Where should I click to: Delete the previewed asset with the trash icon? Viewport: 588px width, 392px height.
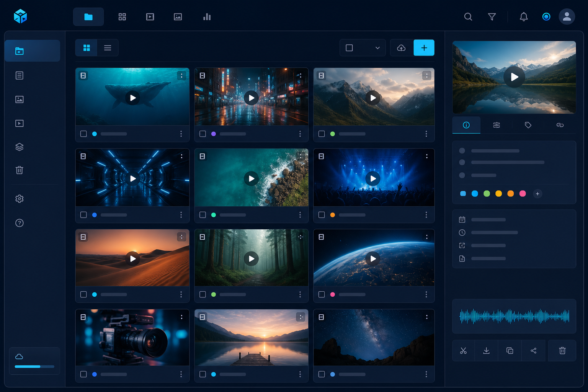(x=562, y=351)
